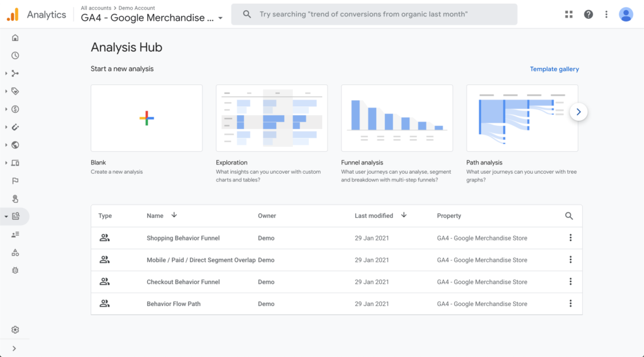Open the top bar more options menu
Screen dimensions: 644x357
tap(606, 14)
